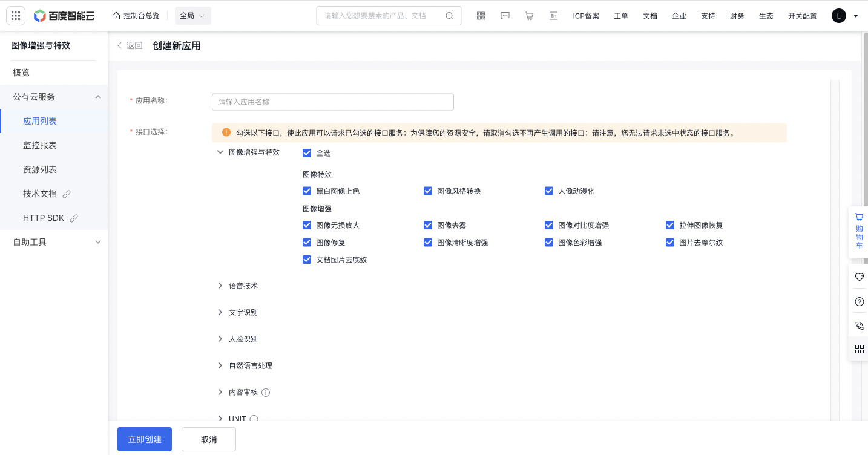Click the floating phone contact icon
The image size is (868, 455).
coord(859,326)
